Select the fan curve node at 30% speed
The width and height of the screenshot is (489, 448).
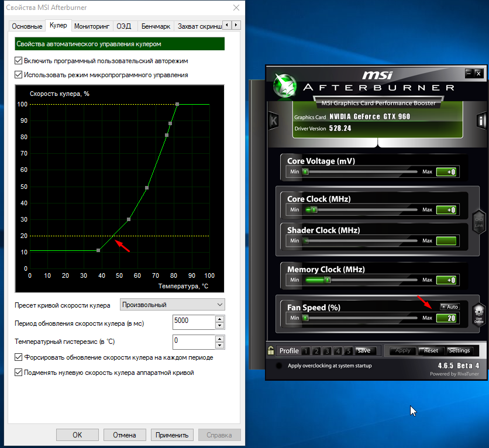[x=129, y=219]
